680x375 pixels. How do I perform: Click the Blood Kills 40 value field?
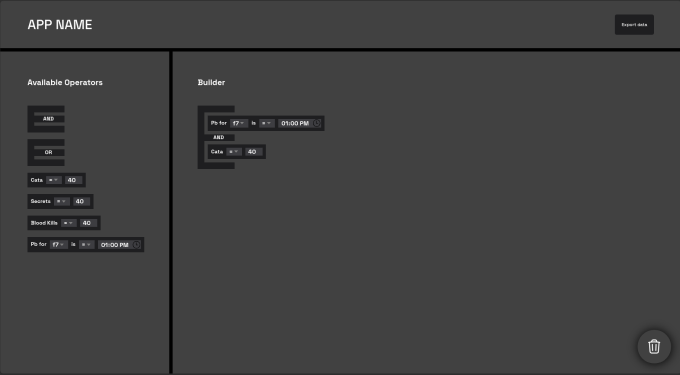[88, 223]
